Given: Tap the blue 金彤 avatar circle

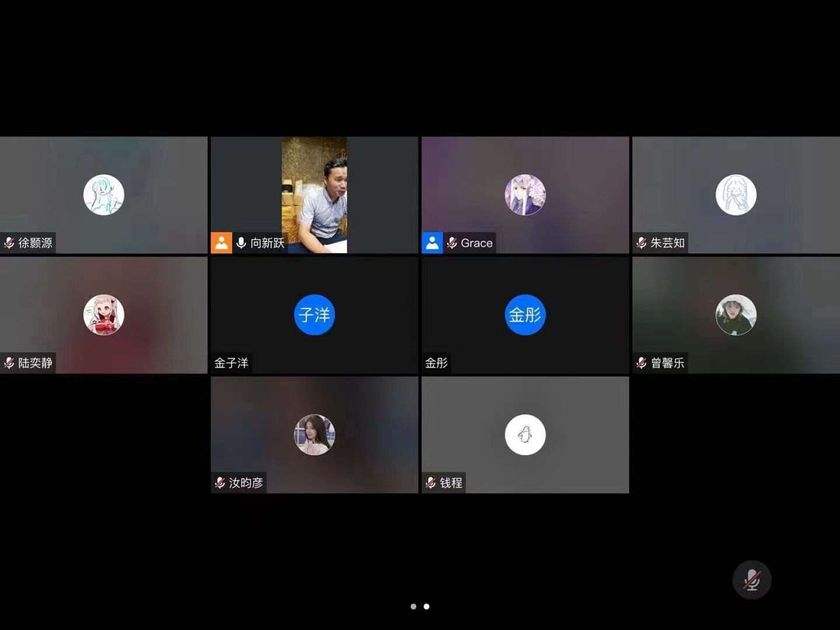Looking at the screenshot, I should click(525, 315).
